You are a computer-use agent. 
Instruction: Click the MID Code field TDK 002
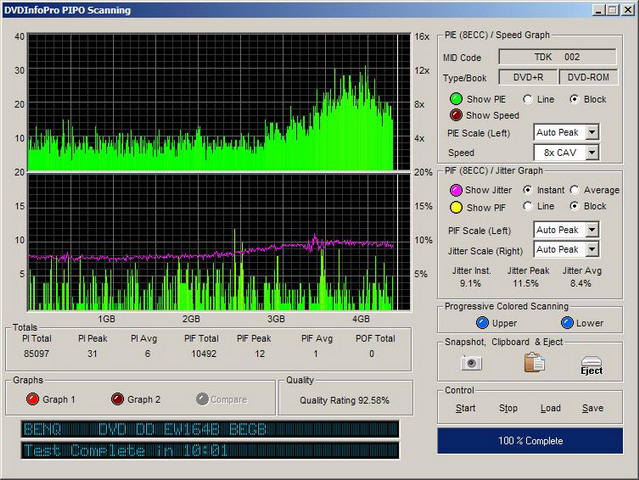point(557,57)
